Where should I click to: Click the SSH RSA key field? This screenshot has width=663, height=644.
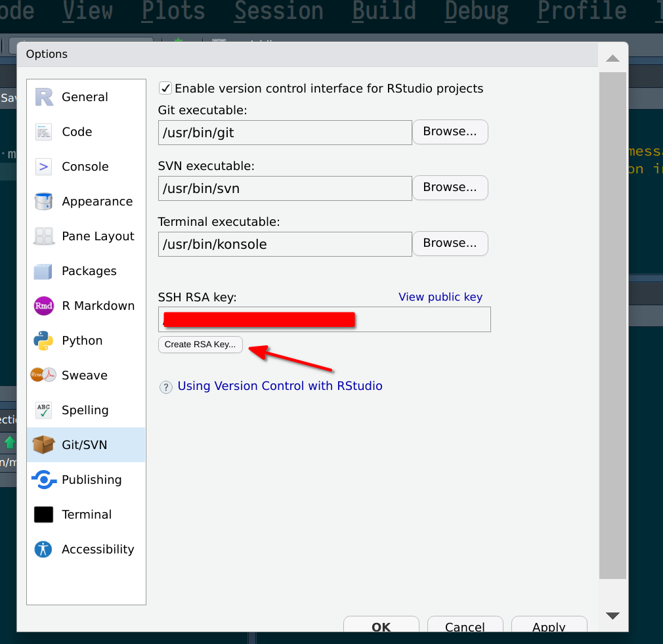tap(324, 319)
